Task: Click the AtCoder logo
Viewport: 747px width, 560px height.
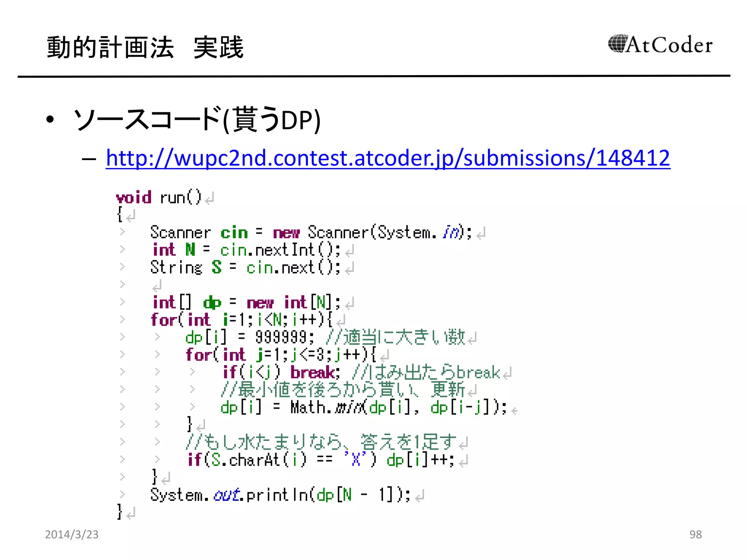Action: pos(660,44)
